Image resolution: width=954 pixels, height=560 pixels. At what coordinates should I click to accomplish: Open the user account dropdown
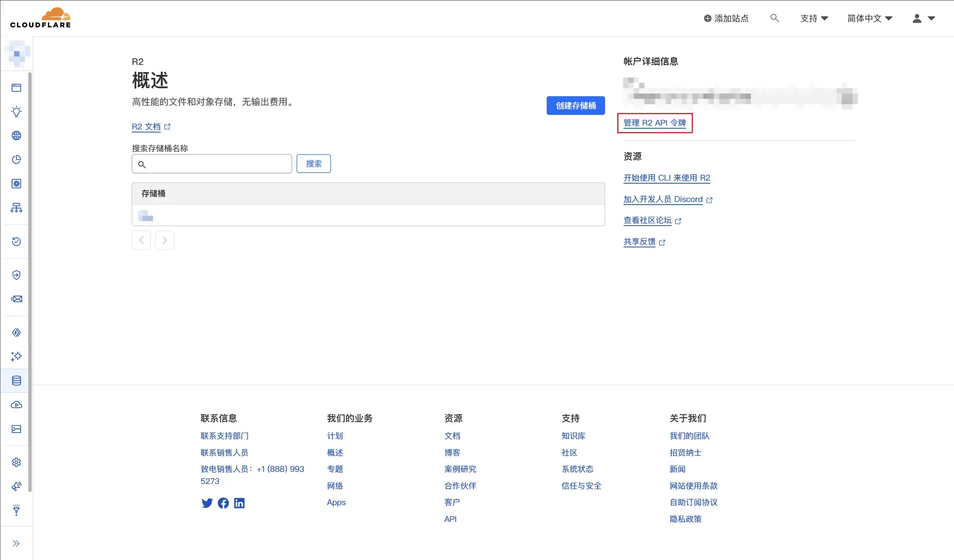pyautogui.click(x=923, y=18)
